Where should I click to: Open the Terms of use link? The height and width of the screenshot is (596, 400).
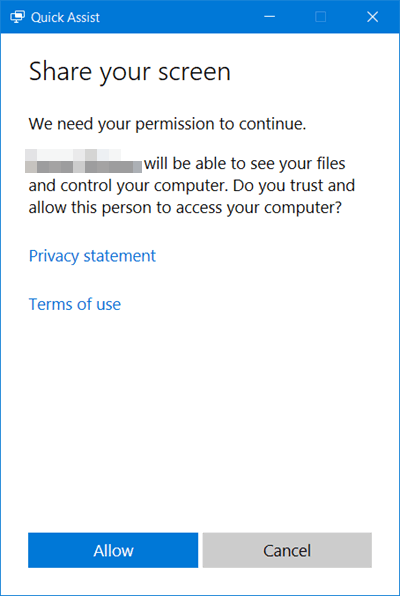(x=75, y=304)
